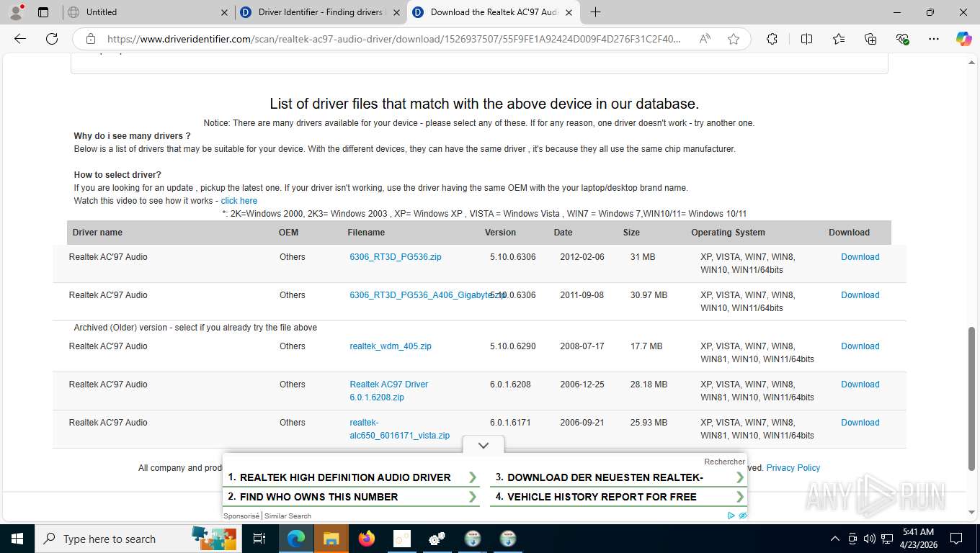This screenshot has width=980, height=553.
Task: Open realtek_wdm_405.zip file link
Action: (x=391, y=346)
